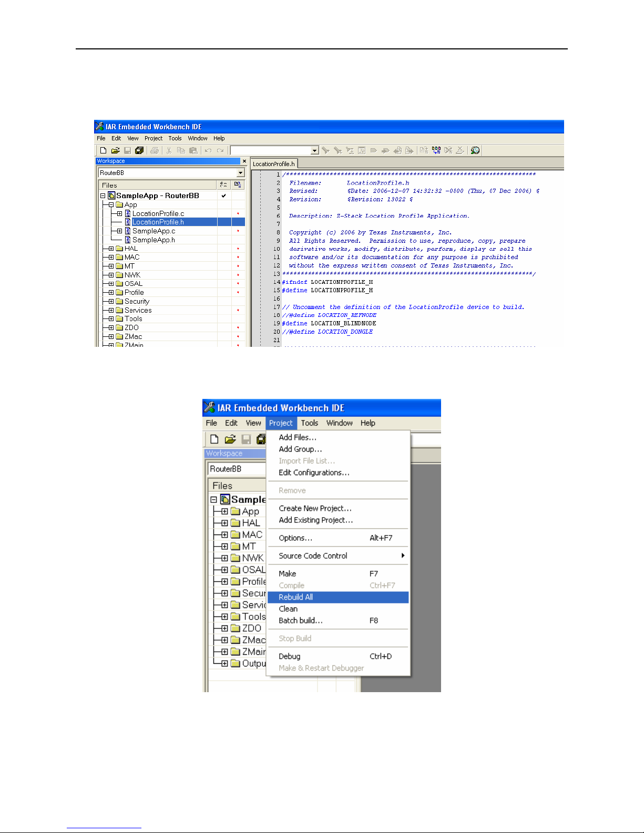Click the Navigate Backward toolbar icon
This screenshot has height=833, width=644.
click(x=397, y=150)
